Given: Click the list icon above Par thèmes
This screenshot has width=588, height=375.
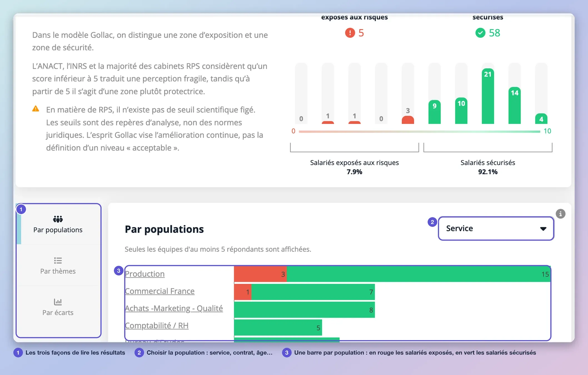Looking at the screenshot, I should pyautogui.click(x=58, y=261).
